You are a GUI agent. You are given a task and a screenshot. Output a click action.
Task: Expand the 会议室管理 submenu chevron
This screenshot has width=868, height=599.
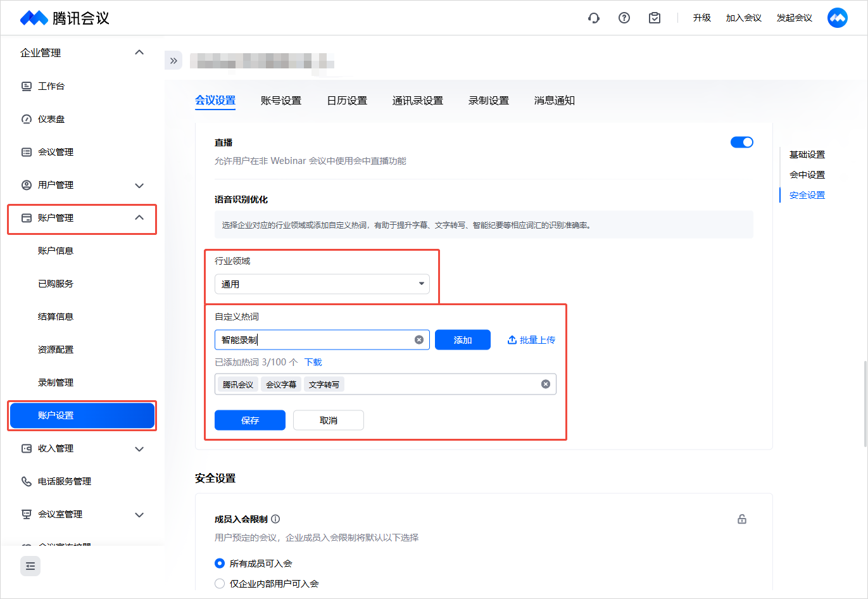click(x=140, y=515)
